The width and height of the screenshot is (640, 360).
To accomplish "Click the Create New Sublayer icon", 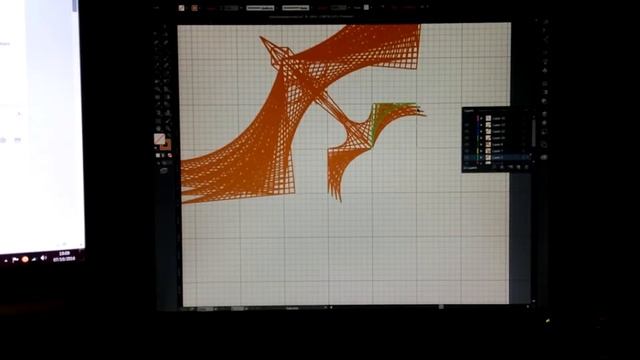I will (511, 167).
